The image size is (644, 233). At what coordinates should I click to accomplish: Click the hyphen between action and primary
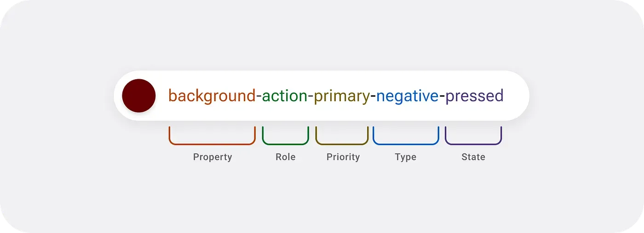point(310,97)
